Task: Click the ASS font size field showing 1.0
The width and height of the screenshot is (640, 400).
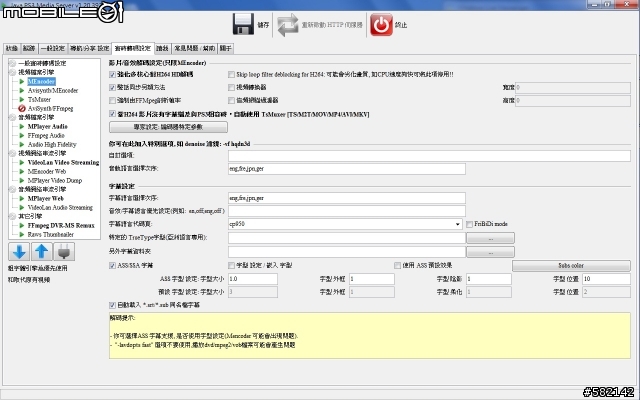Action: pyautogui.click(x=253, y=279)
